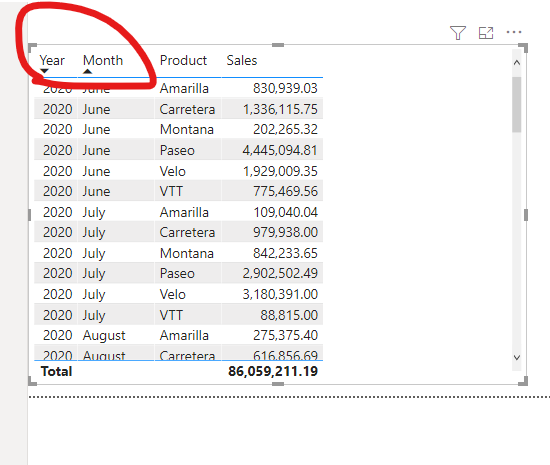
Task: Select Paseo in the July rows
Action: (177, 274)
